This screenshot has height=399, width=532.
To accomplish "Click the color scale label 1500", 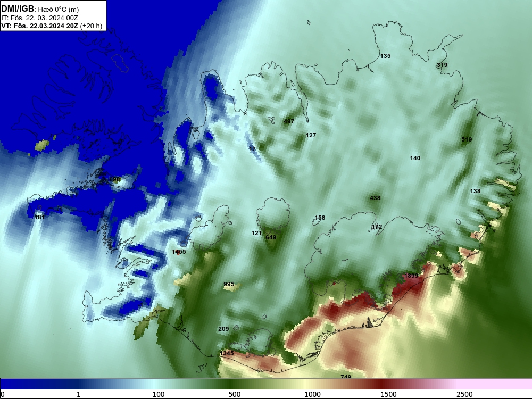I will click(388, 394).
